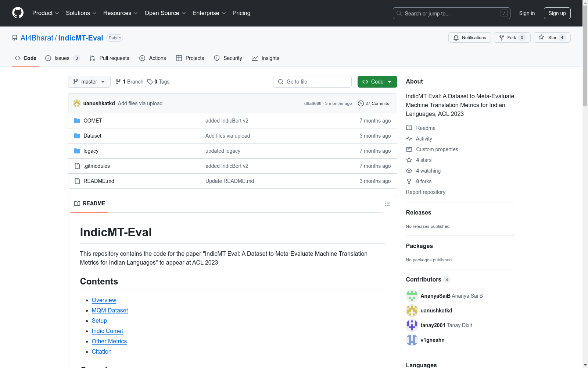The width and height of the screenshot is (588, 368).
Task: Open the Activity link
Action: pos(419,139)
